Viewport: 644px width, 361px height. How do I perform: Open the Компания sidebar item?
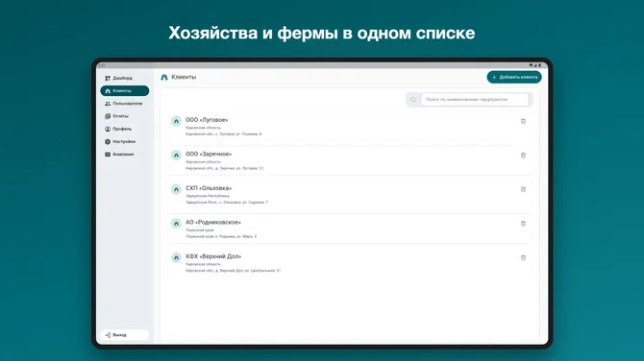(124, 155)
